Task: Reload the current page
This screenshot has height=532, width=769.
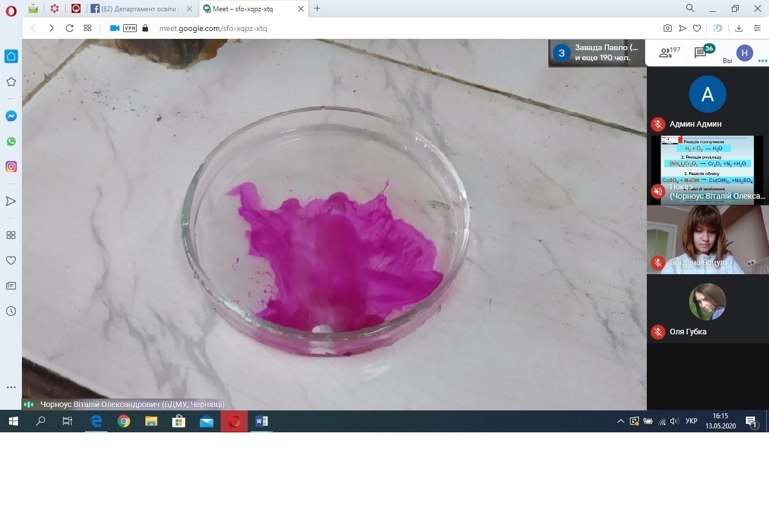Action: coord(69,28)
